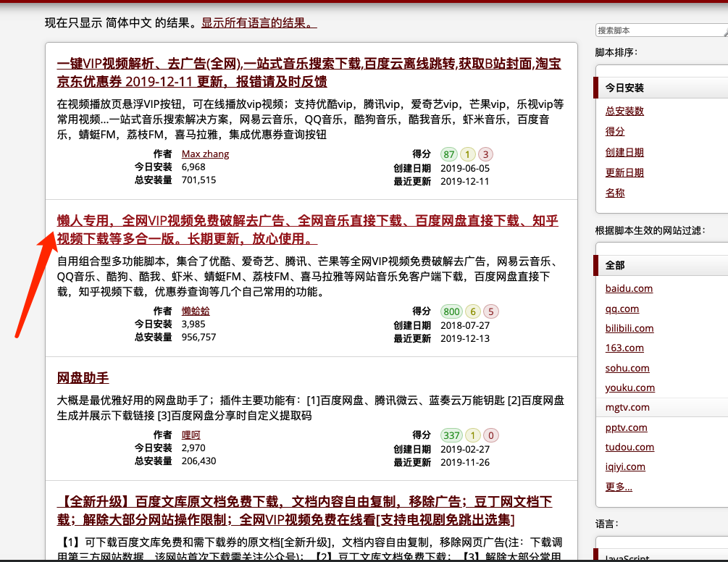Click the green score badge 800

[451, 312]
